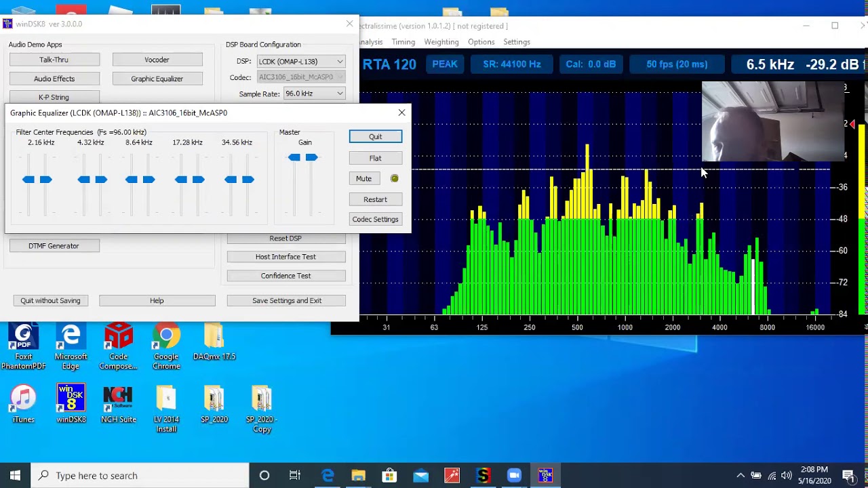Open Zoom from the taskbar

(x=514, y=475)
